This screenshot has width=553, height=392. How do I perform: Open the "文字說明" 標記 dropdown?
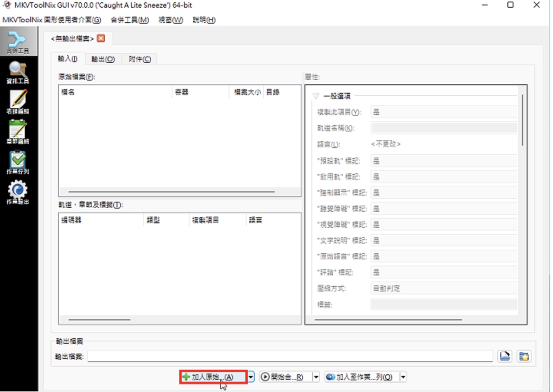[444, 240]
